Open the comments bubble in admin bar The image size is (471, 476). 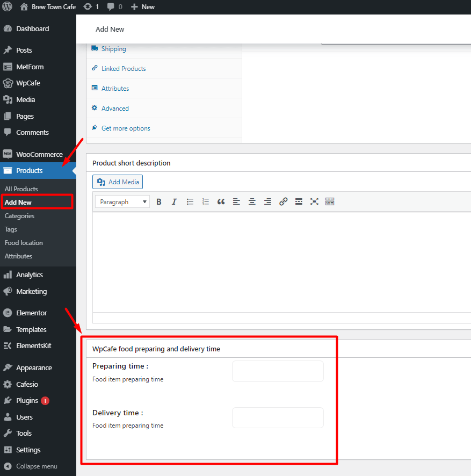(115, 6)
